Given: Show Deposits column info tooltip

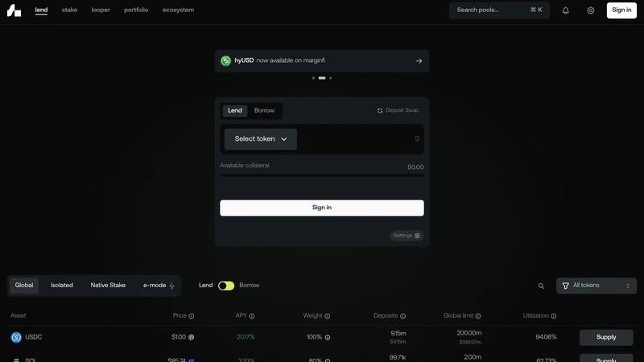Looking at the screenshot, I should pos(403,316).
